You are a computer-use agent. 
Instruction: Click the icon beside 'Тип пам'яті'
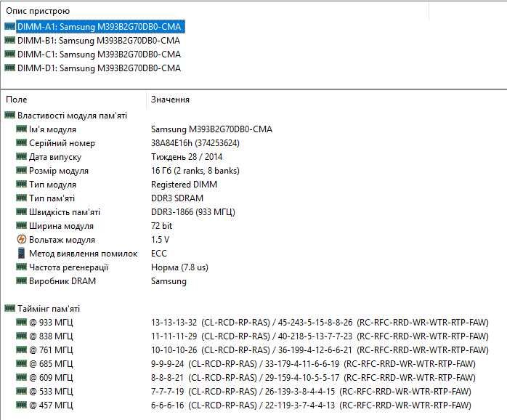(21, 198)
